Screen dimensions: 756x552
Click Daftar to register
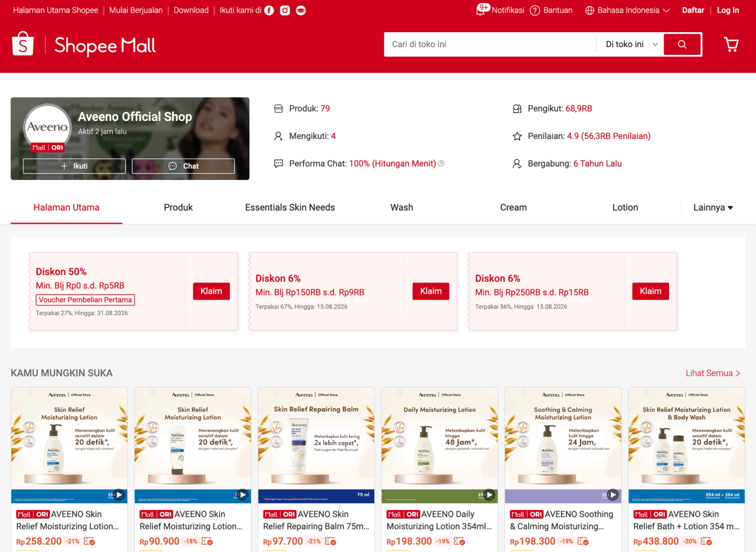693,10
